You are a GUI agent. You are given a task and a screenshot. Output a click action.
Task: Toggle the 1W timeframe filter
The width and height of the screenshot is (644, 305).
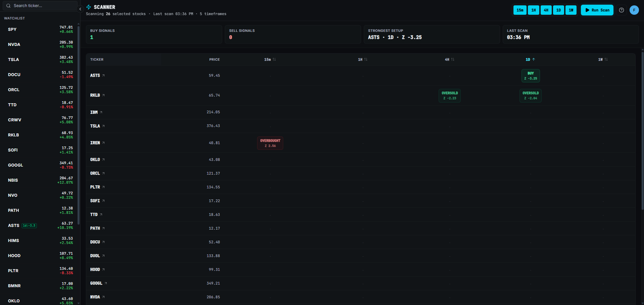(571, 10)
